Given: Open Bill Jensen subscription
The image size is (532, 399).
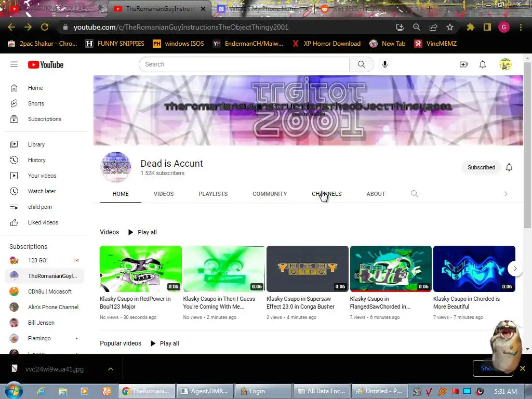Looking at the screenshot, I should coord(44,323).
